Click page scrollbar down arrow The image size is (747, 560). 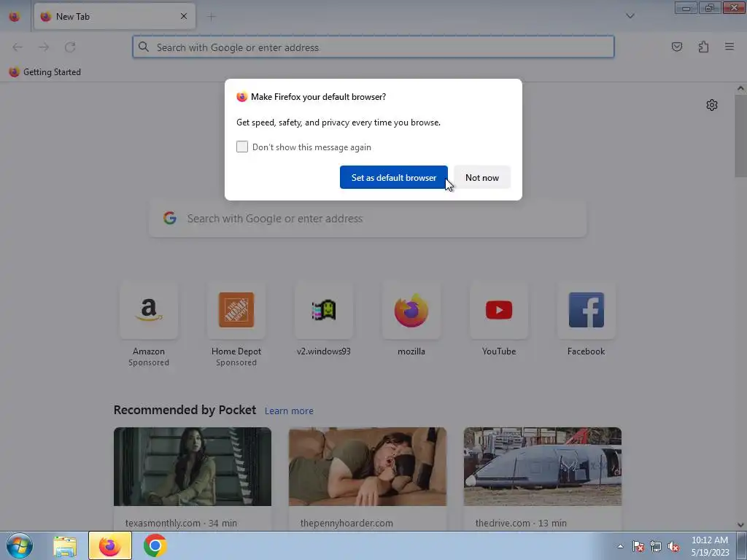740,525
